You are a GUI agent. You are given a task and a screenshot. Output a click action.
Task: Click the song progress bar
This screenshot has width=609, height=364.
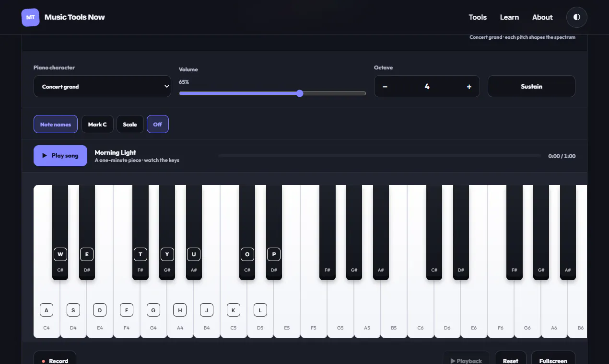pos(379,156)
